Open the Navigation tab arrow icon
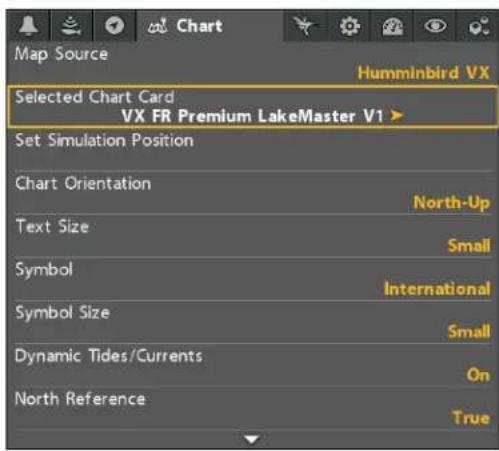This screenshot has width=499, height=451. (x=114, y=26)
